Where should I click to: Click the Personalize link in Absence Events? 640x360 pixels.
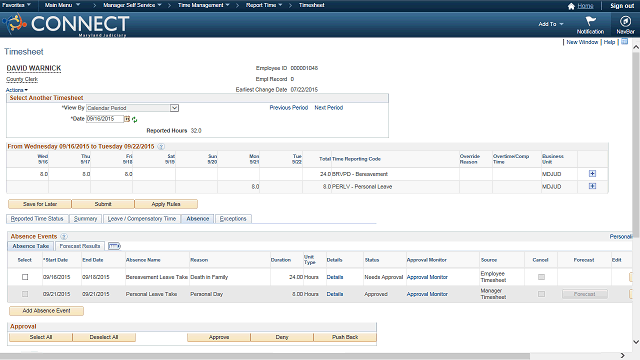[621, 236]
